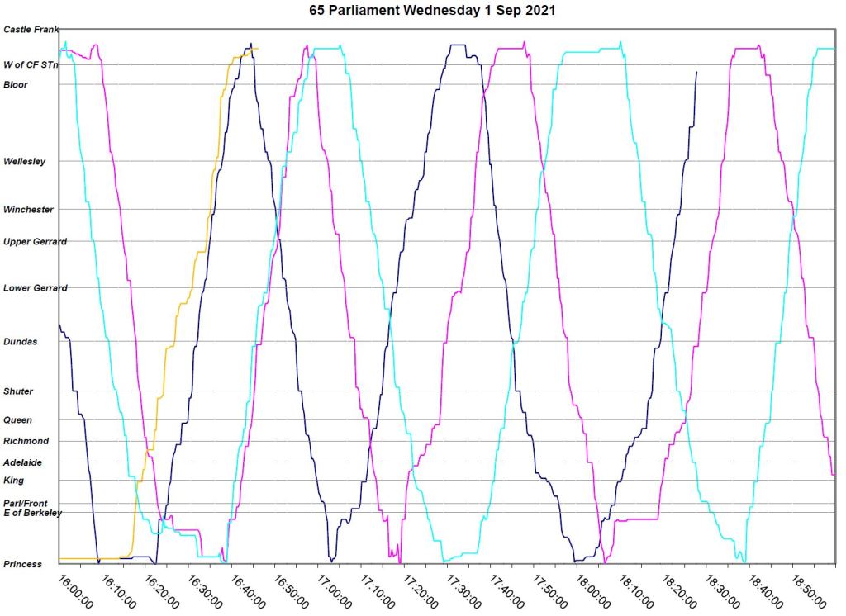
Task: Click the Wellesley stop label
Action: pos(25,162)
